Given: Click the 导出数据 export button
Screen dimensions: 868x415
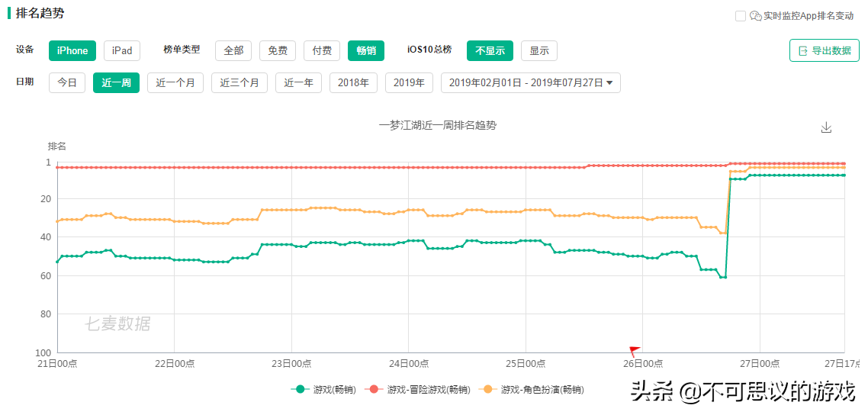Looking at the screenshot, I should point(824,51).
